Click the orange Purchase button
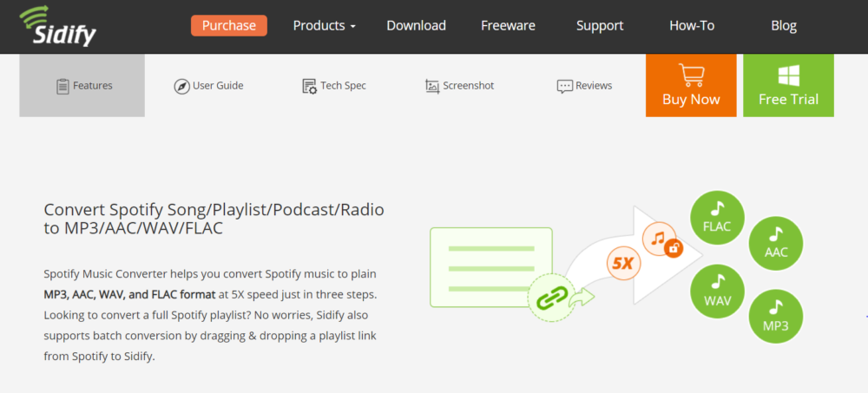The width and height of the screenshot is (868, 393). coord(229,25)
